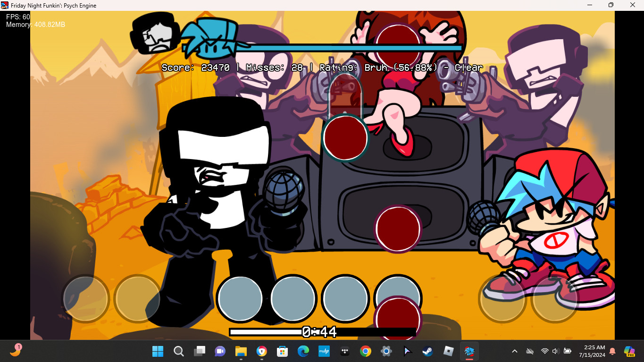Click the "Friday Night Funkin': Psych Engine" window title
The width and height of the screenshot is (644, 362).
(54, 6)
